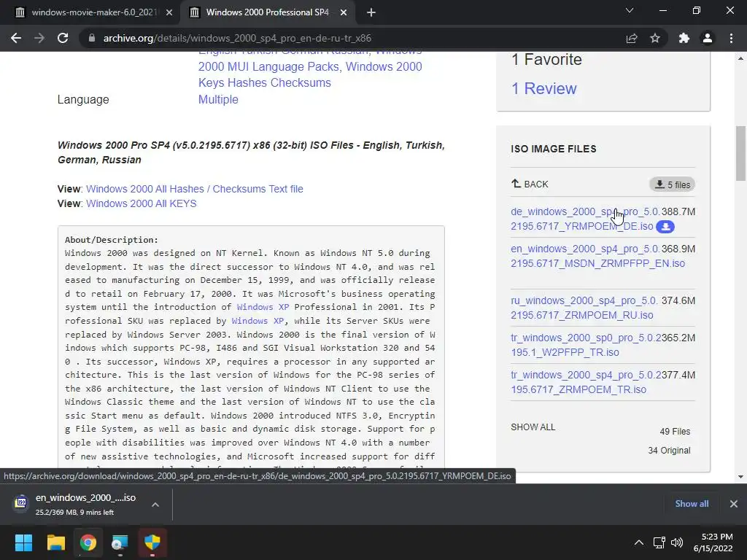Click the 34 Original count text
Screen dimensions: 747x560
669,451
